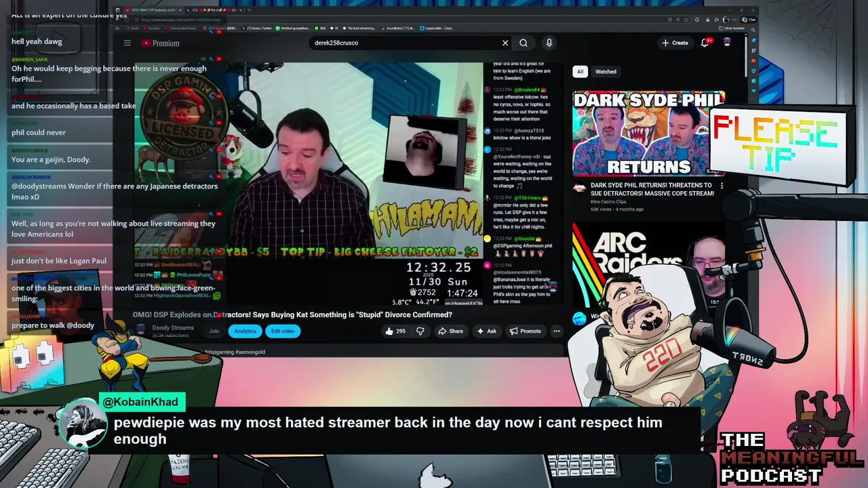Open Doody Streams channel avatar
The width and height of the screenshot is (868, 488).
point(140,330)
